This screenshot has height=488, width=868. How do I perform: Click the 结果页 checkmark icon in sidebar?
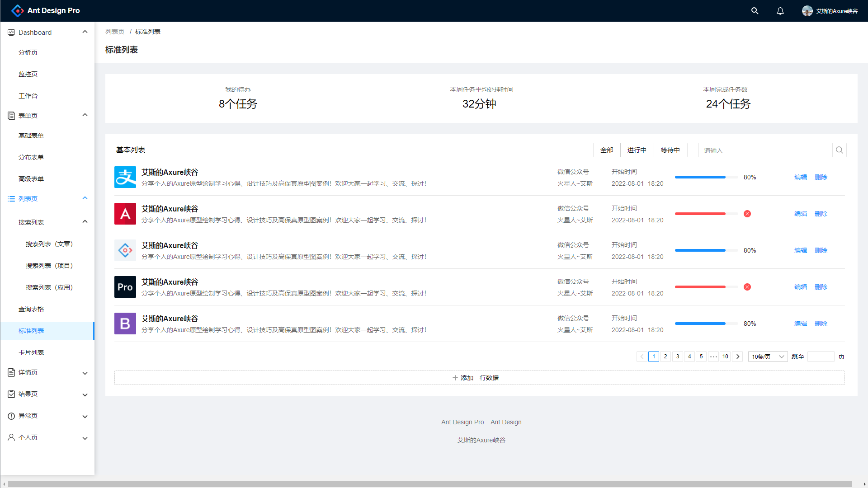pos(11,394)
